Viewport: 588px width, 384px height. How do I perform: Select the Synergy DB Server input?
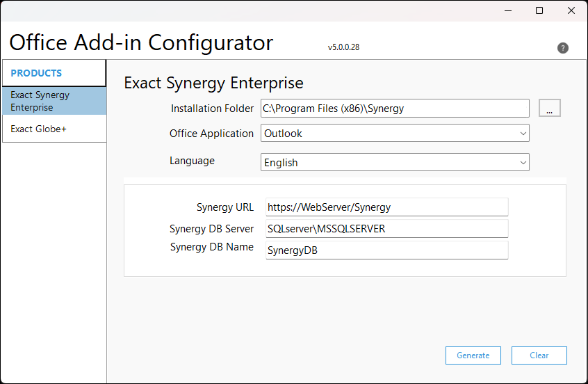tap(386, 229)
